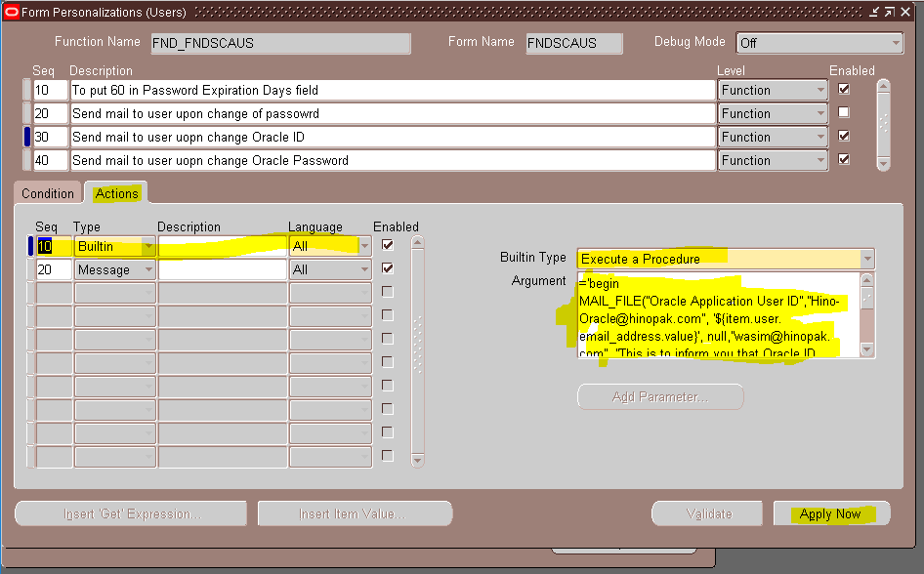Switch to the Condition tab
Viewport: 924px width, 574px height.
click(x=46, y=192)
